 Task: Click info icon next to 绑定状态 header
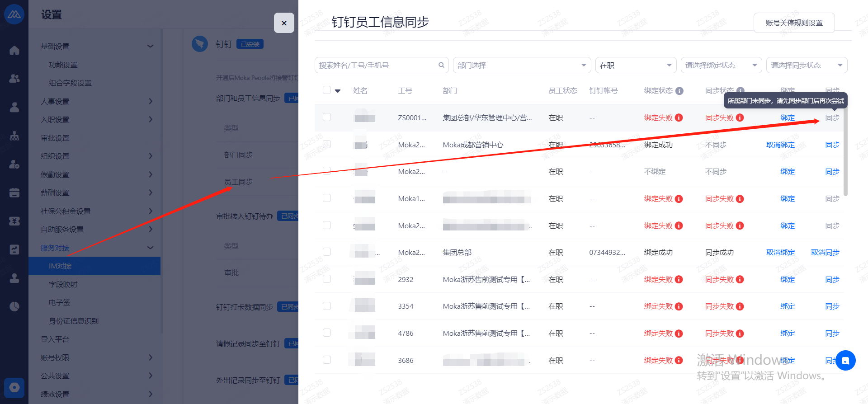(x=679, y=91)
